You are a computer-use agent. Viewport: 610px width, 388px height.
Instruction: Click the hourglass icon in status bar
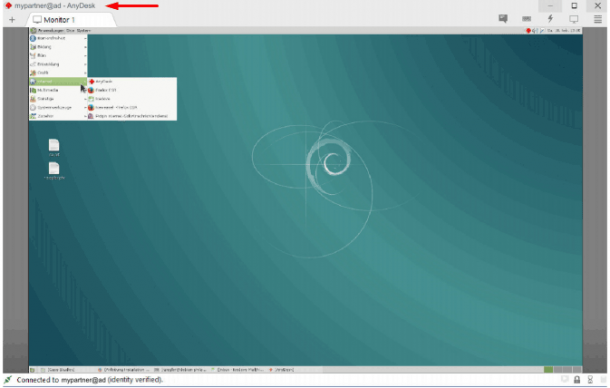click(x=590, y=380)
